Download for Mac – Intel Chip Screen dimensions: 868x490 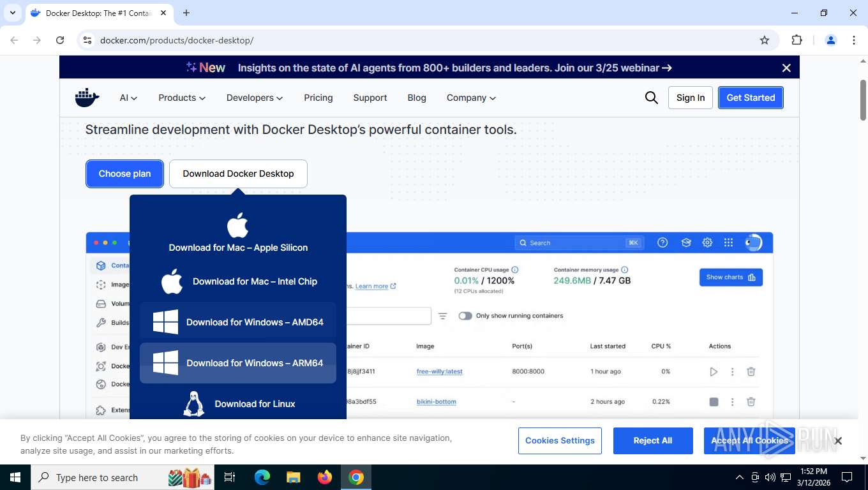pyautogui.click(x=238, y=281)
